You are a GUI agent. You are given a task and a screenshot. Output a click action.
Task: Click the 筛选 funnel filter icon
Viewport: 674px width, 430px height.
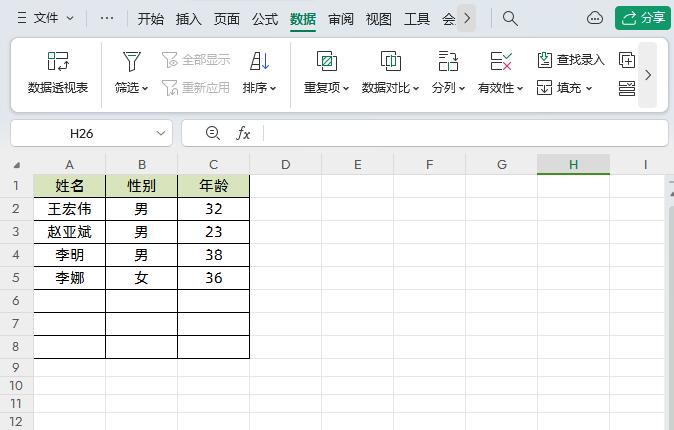tap(132, 61)
